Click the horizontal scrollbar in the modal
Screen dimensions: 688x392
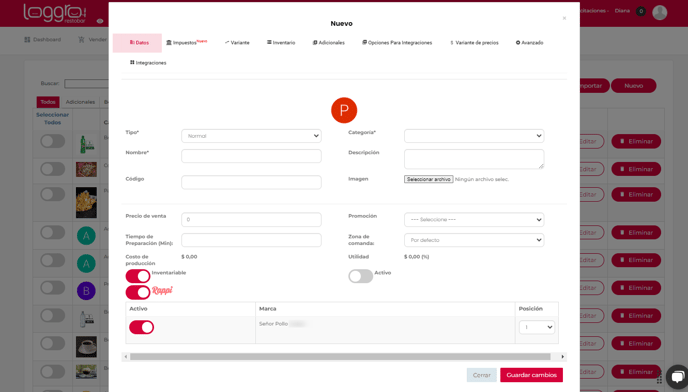(x=340, y=356)
